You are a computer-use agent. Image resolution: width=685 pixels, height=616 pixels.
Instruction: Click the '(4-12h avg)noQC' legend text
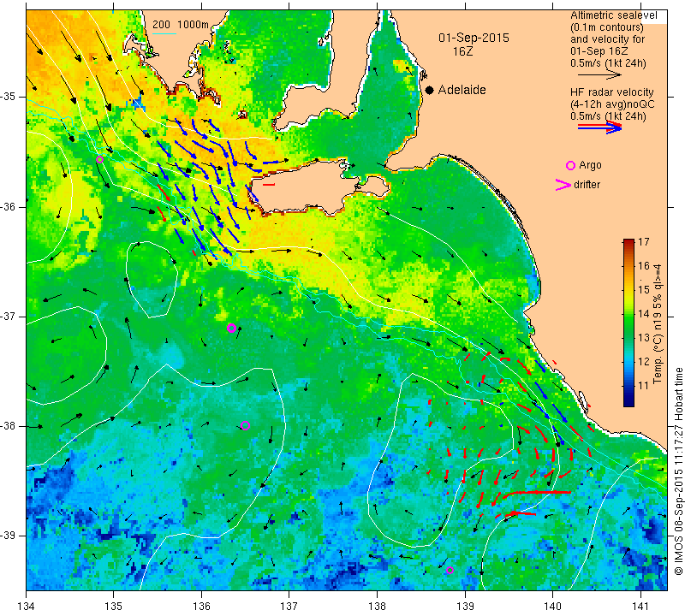[612, 104]
